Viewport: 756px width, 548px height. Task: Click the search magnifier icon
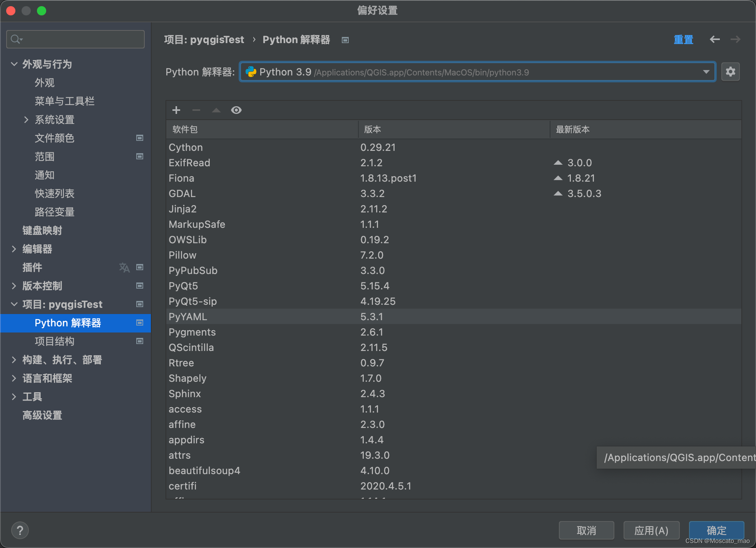click(17, 39)
